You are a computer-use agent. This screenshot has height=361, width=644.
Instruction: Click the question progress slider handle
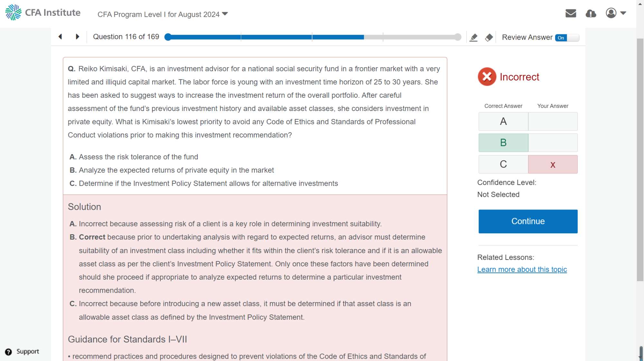click(167, 37)
